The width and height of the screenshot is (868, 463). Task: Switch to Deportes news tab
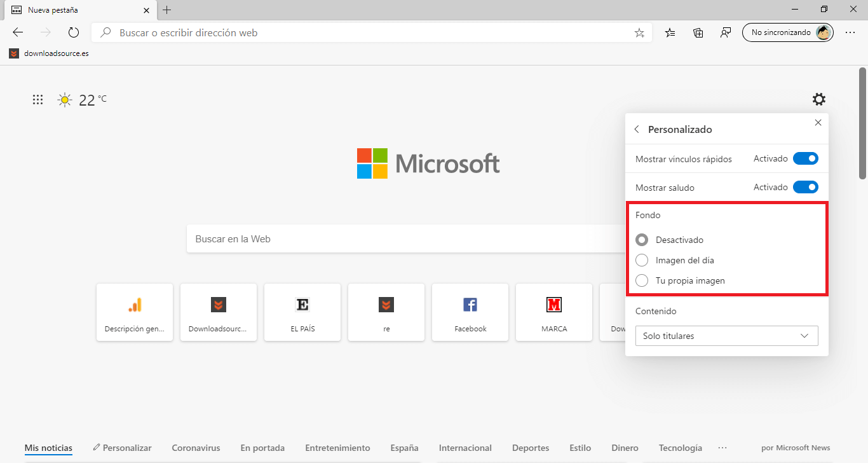point(531,448)
